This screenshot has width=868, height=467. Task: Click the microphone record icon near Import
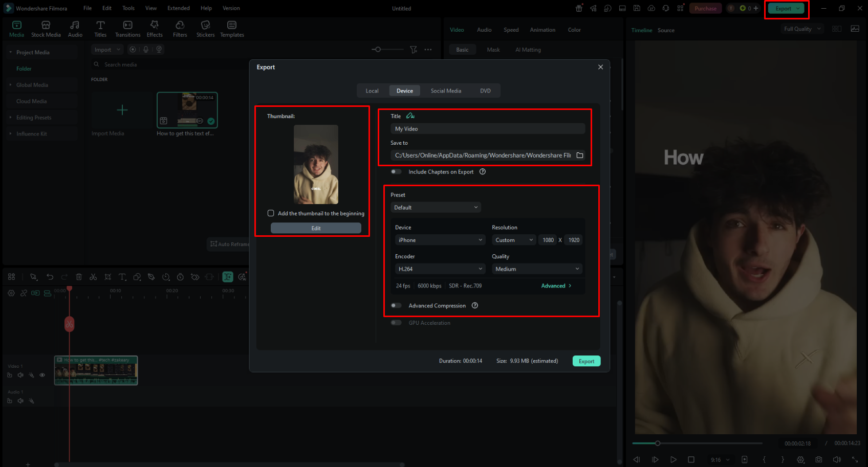[x=146, y=50]
